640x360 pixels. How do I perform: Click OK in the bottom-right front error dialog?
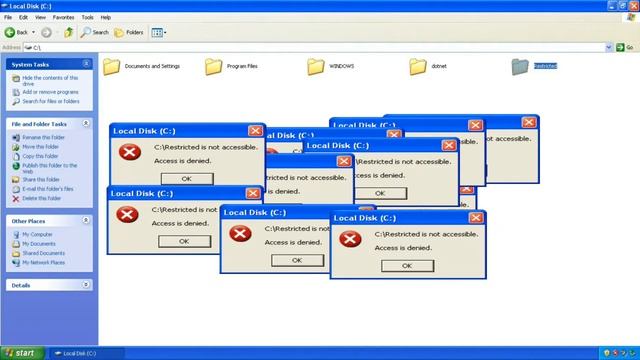(x=407, y=266)
